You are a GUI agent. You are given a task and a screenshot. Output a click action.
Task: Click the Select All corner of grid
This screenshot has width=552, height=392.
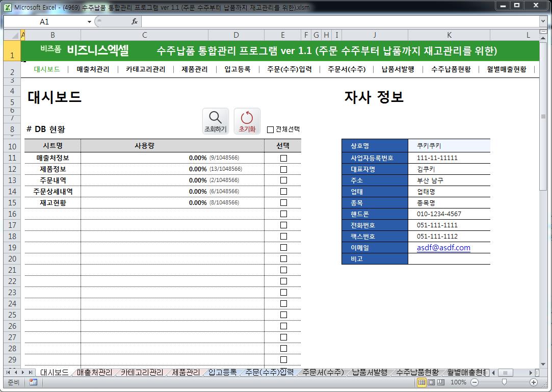pyautogui.click(x=11, y=35)
